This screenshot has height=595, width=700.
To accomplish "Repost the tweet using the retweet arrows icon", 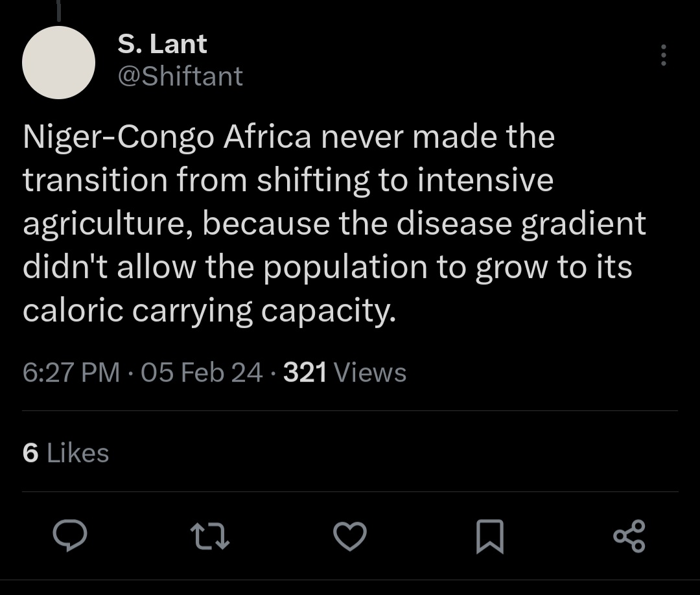I will coord(209,536).
